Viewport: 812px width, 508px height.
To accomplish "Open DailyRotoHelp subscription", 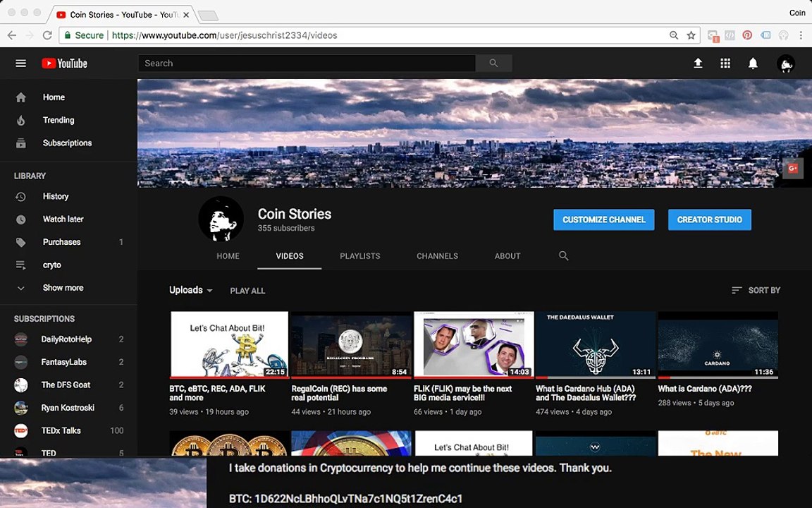I will point(68,339).
